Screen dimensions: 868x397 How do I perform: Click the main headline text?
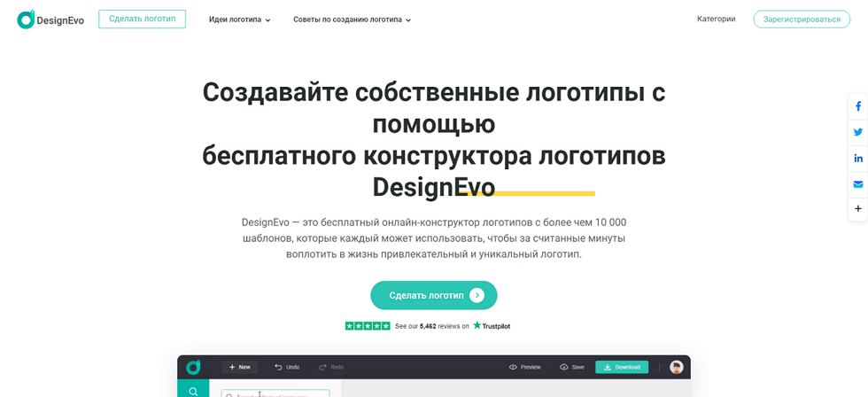pyautogui.click(x=433, y=141)
